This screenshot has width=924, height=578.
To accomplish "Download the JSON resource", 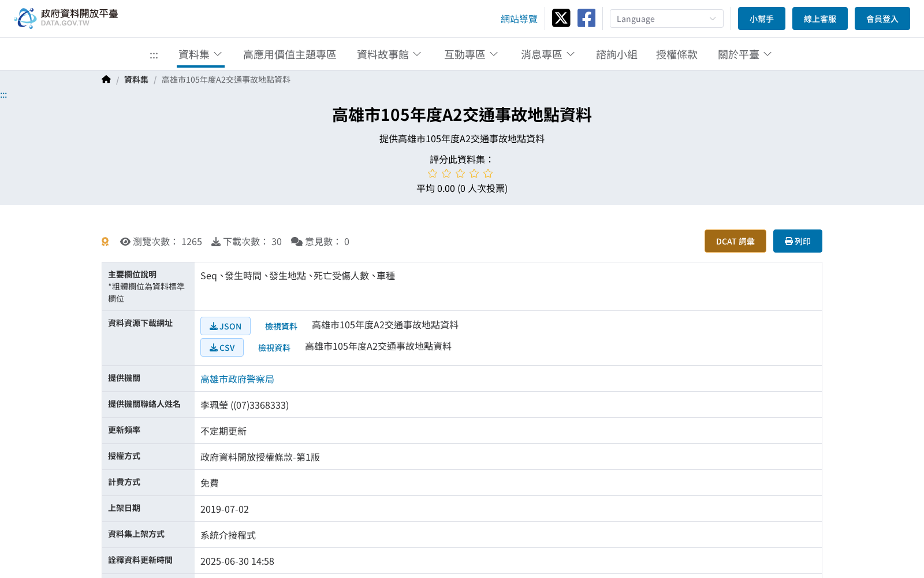I will click(225, 326).
